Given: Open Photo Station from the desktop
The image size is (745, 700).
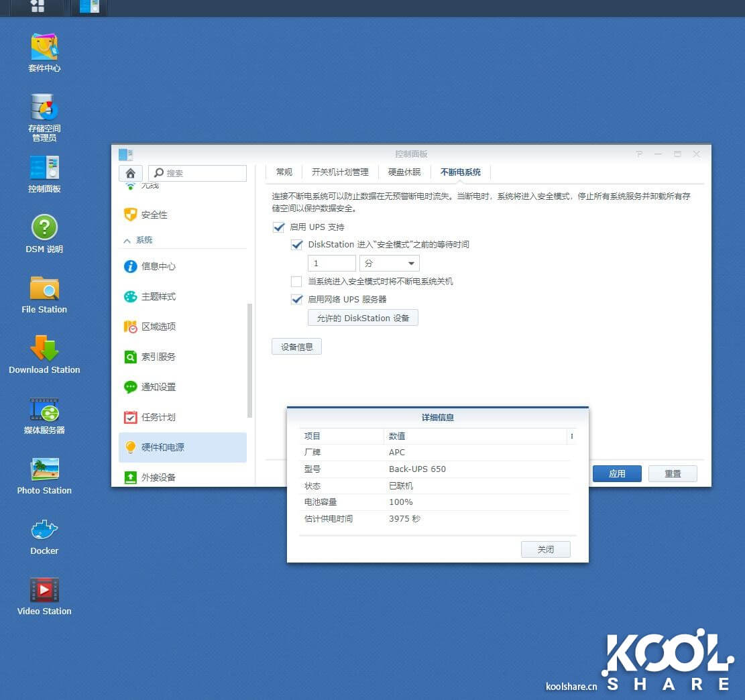Looking at the screenshot, I should [x=44, y=470].
